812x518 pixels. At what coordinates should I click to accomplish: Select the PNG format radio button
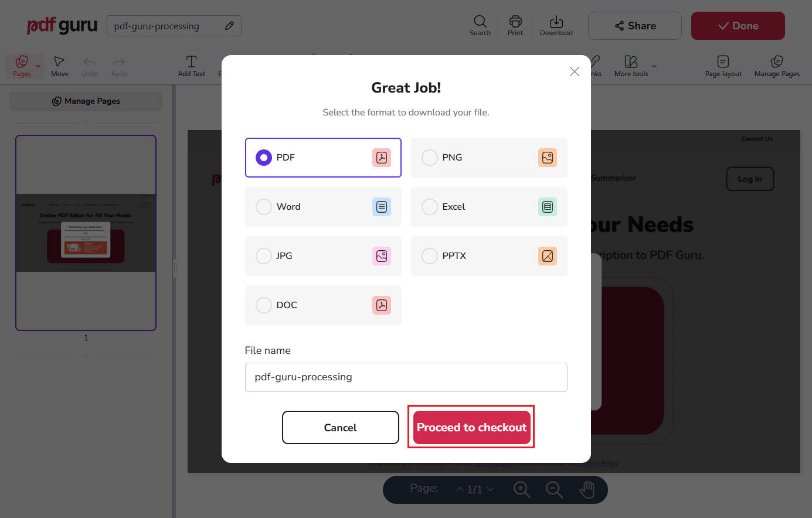(430, 158)
